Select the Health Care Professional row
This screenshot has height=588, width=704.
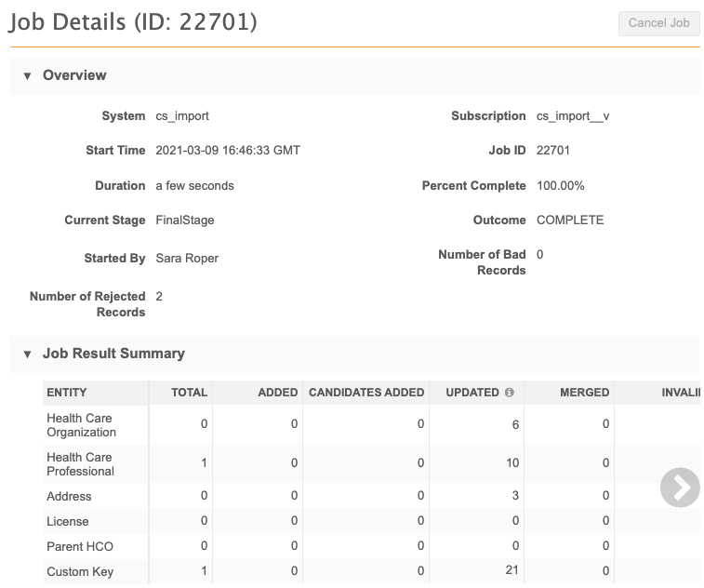pos(81,463)
